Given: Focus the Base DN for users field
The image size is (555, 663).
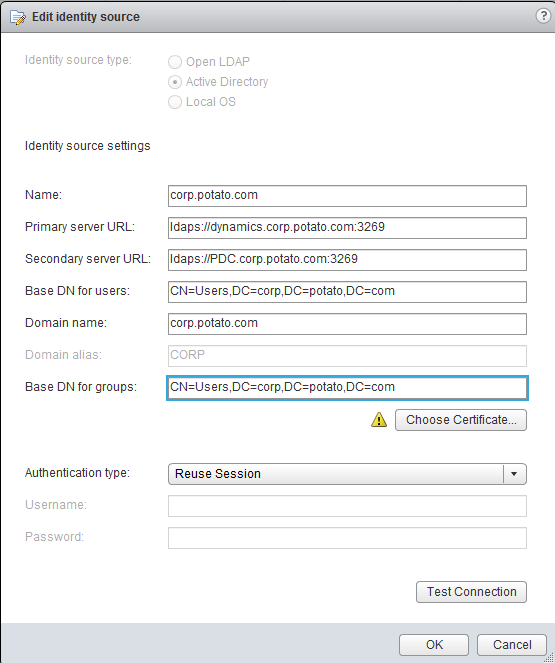Looking at the screenshot, I should tap(347, 292).
